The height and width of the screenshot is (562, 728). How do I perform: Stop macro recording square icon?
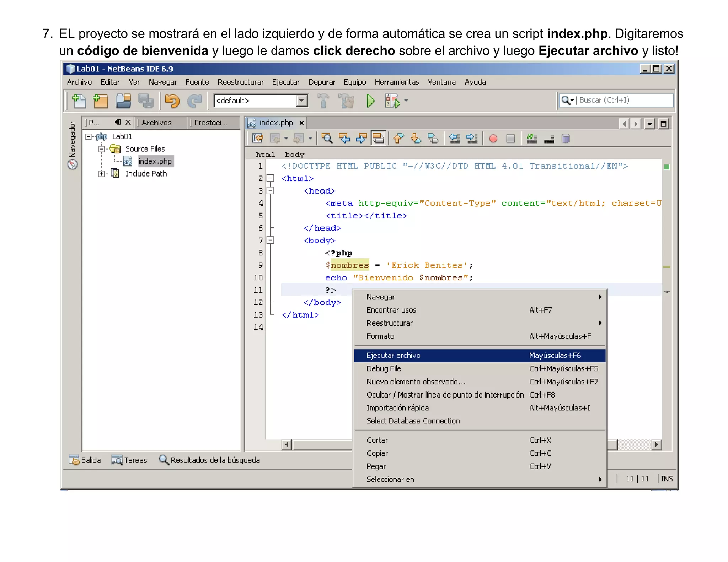[510, 138]
